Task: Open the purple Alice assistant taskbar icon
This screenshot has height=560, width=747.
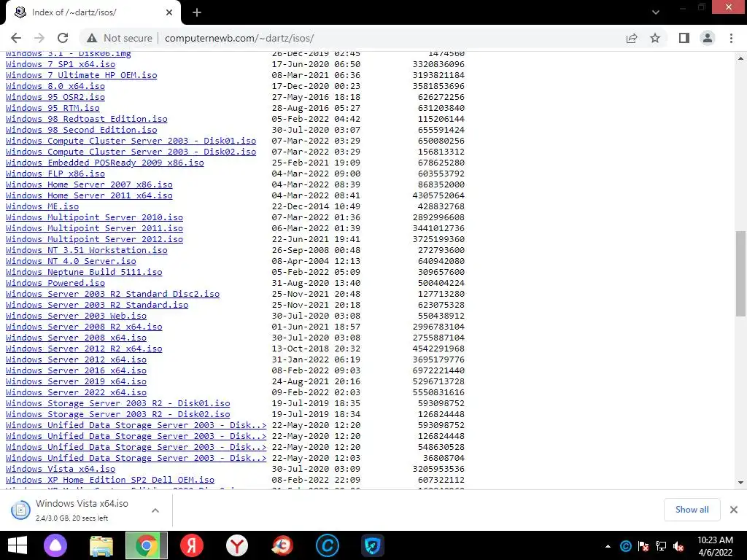Action: click(x=55, y=545)
